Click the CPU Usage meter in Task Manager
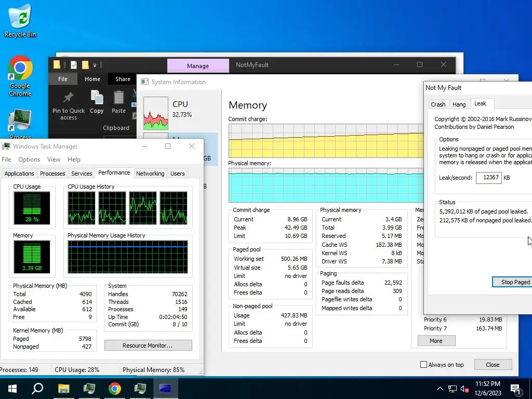The image size is (532, 399). coord(32,208)
